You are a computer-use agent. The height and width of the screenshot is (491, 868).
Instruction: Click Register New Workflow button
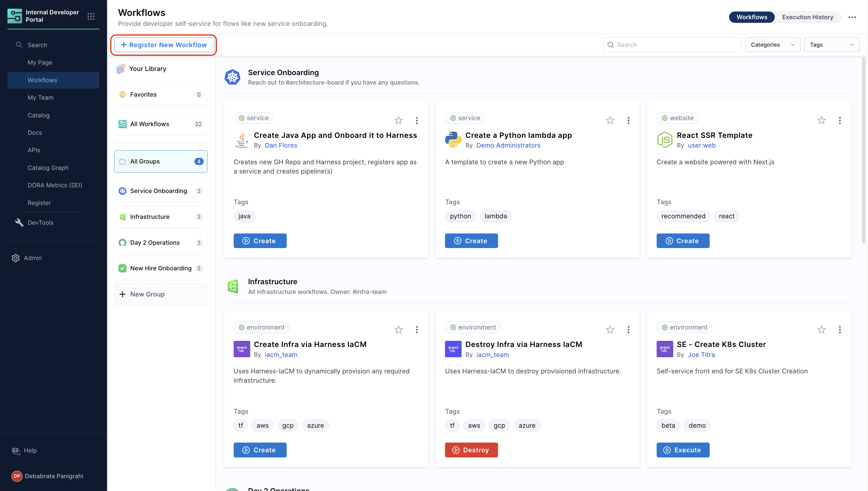pyautogui.click(x=164, y=45)
